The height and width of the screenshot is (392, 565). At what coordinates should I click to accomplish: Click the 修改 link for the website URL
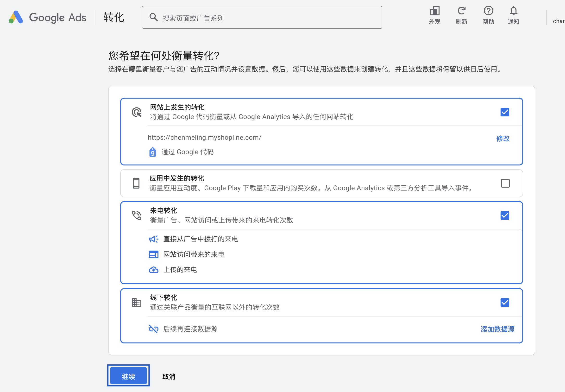tap(503, 138)
